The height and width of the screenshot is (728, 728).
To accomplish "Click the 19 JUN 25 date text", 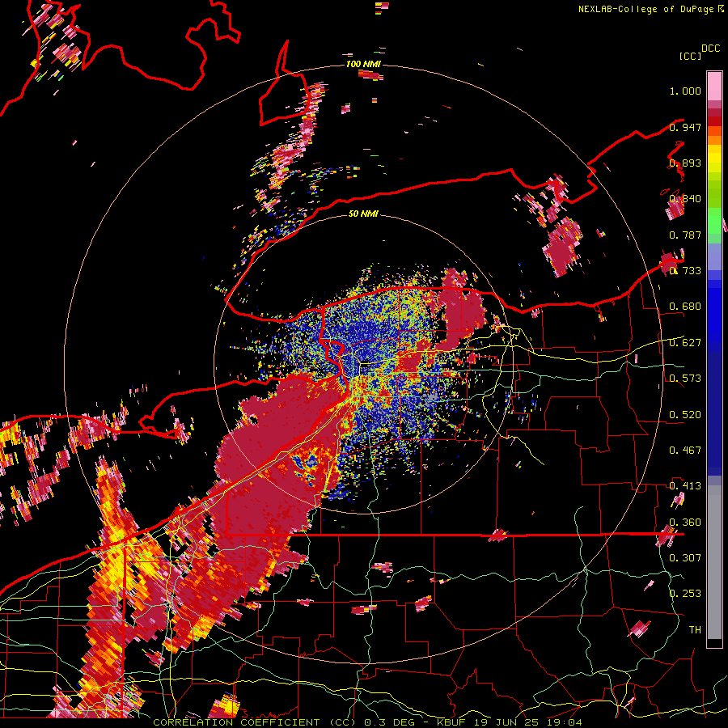I will (506, 722).
